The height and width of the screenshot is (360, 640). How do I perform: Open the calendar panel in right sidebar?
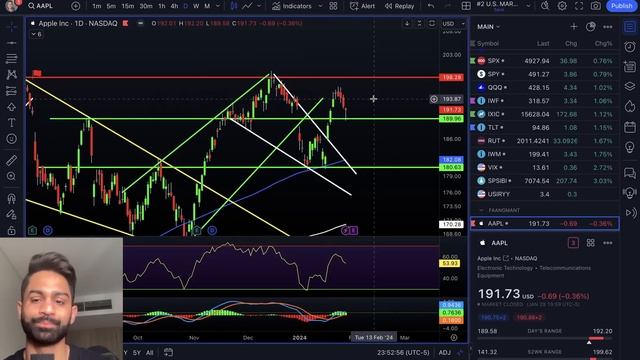click(630, 127)
